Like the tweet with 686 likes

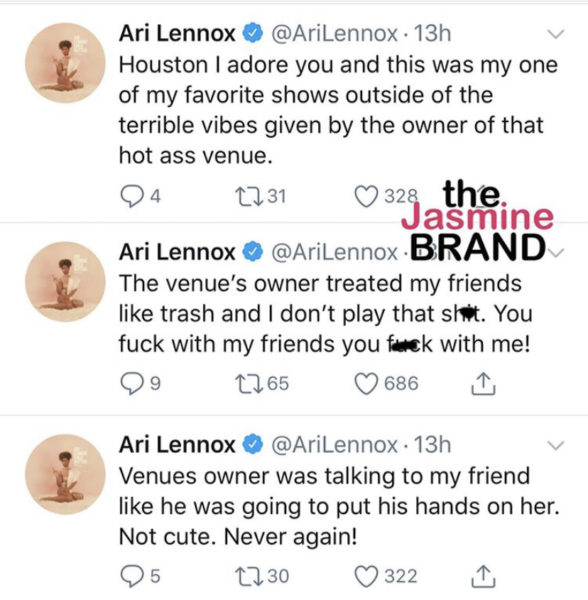pos(366,383)
